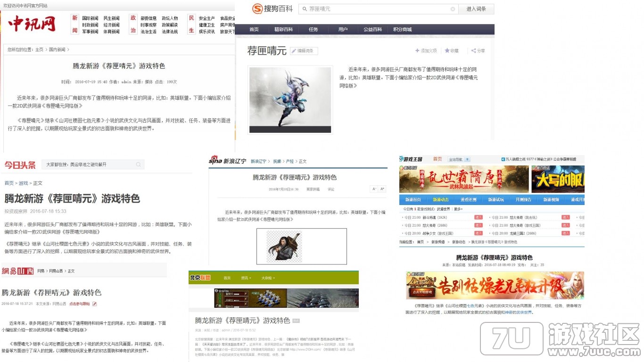The width and height of the screenshot is (644, 362).
Task: Click the 今日头条 red logo
Action: point(20,165)
